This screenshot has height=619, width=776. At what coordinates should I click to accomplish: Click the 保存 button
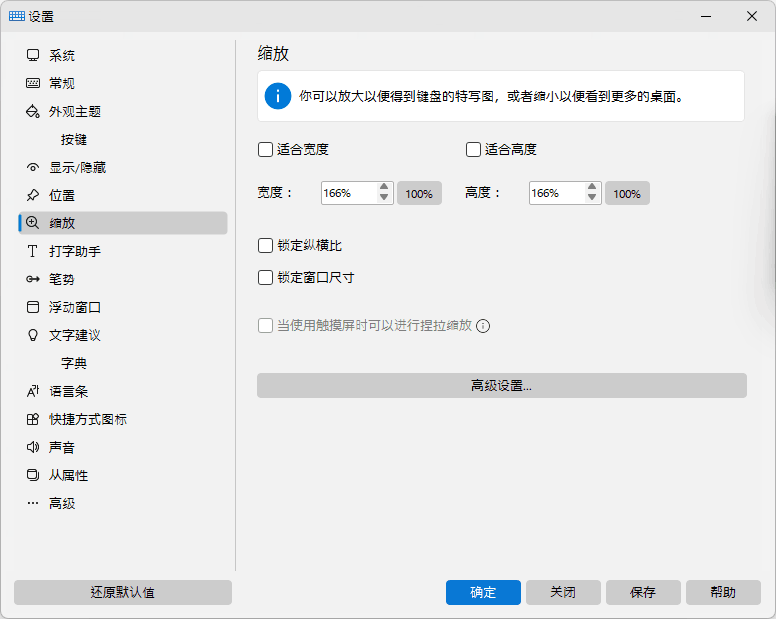[643, 592]
